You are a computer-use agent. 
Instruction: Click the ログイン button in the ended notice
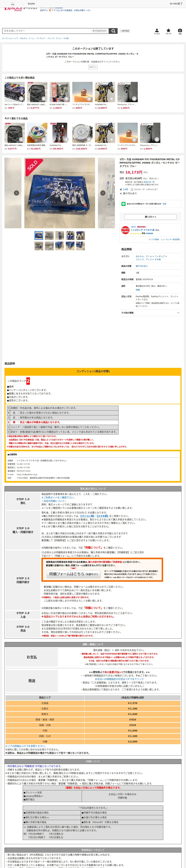pyautogui.click(x=93, y=67)
